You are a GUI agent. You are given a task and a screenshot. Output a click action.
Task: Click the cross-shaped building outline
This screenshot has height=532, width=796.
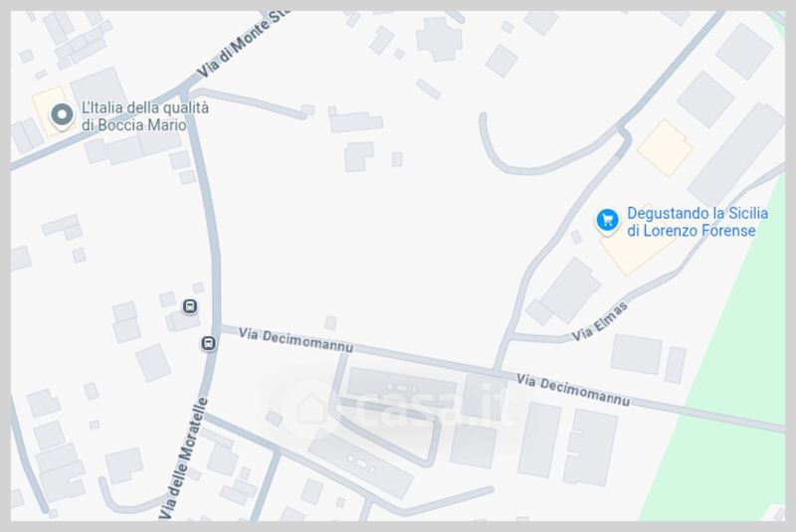(x=439, y=39)
